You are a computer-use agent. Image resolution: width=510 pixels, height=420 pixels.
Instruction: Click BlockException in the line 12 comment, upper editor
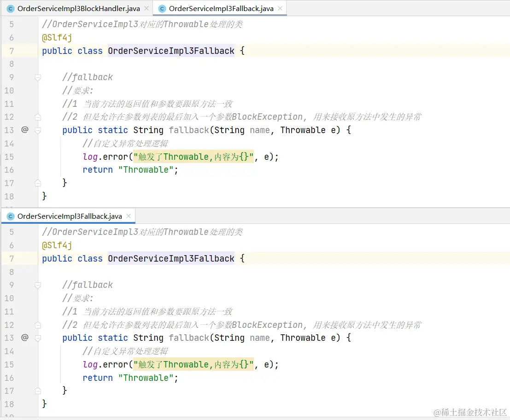point(268,117)
